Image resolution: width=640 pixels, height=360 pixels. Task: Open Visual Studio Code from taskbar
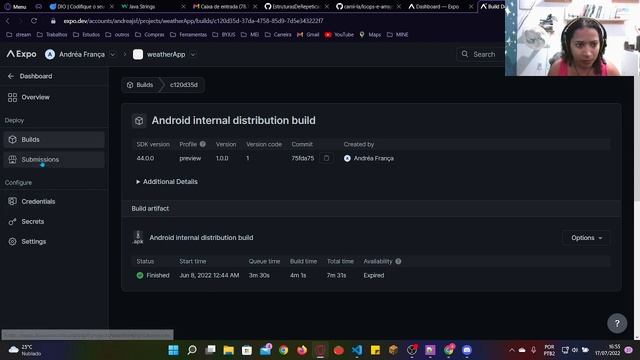pos(357,350)
